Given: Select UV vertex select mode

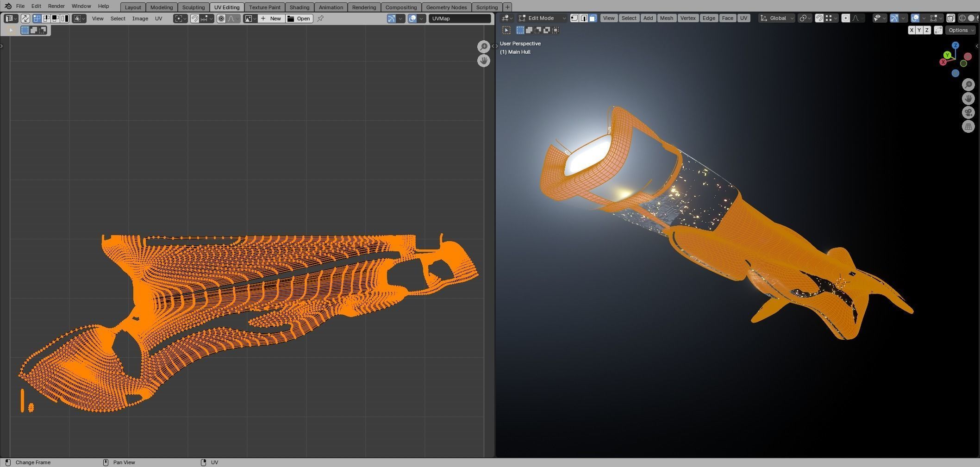Looking at the screenshot, I should [37, 19].
